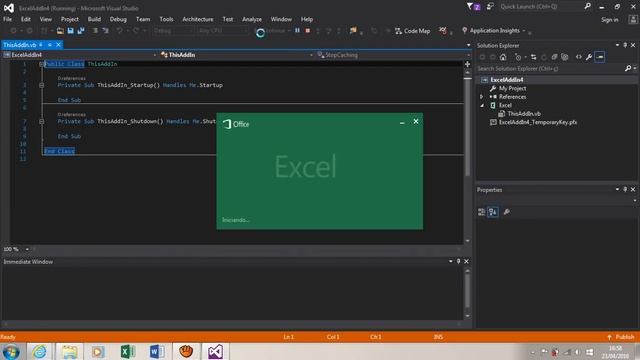Stop debugging with red stop button
640x360 pixels.
(x=308, y=31)
